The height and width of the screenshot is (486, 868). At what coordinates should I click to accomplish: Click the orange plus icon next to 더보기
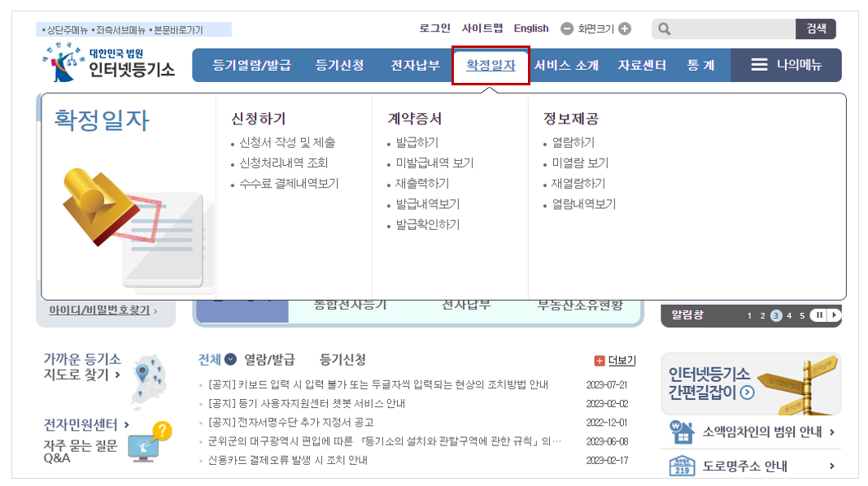[x=600, y=359]
